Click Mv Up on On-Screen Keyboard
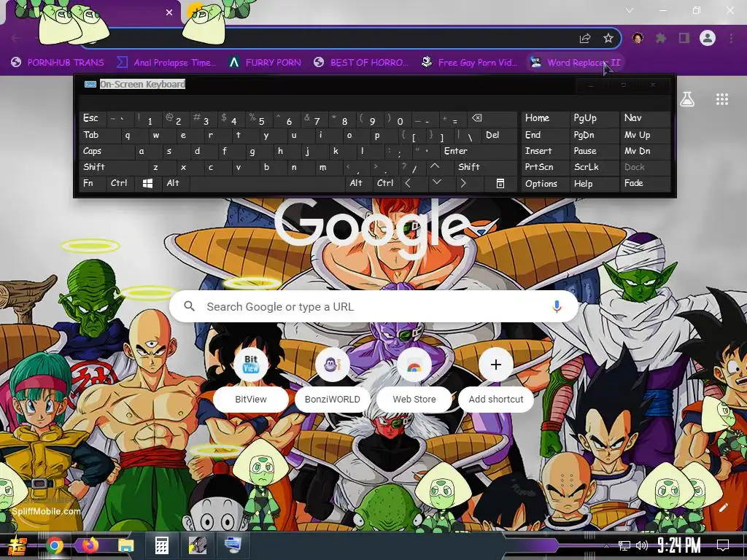The width and height of the screenshot is (747, 560). pos(645,135)
